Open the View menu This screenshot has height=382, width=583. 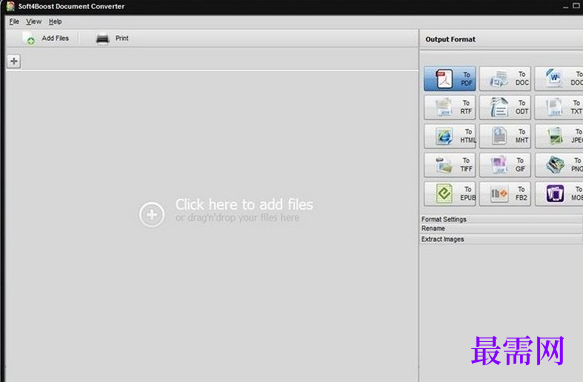click(x=33, y=22)
